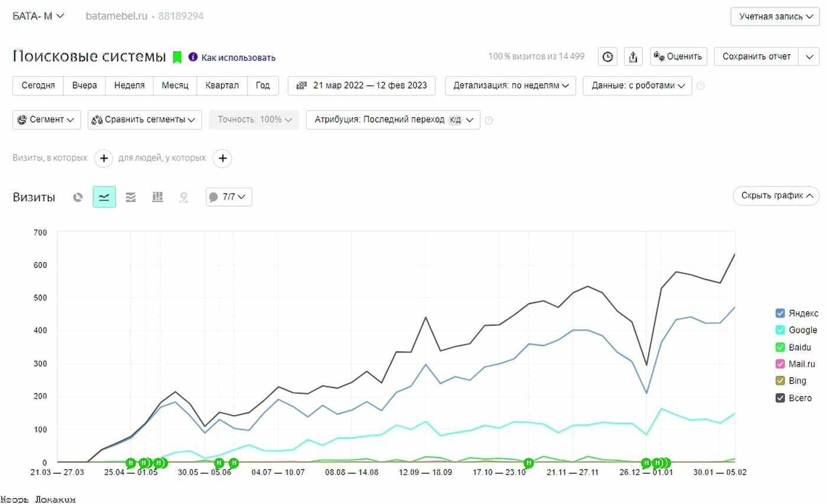Open the 7/7 annotations dropdown
Screen dimensions: 827x504
(x=229, y=197)
